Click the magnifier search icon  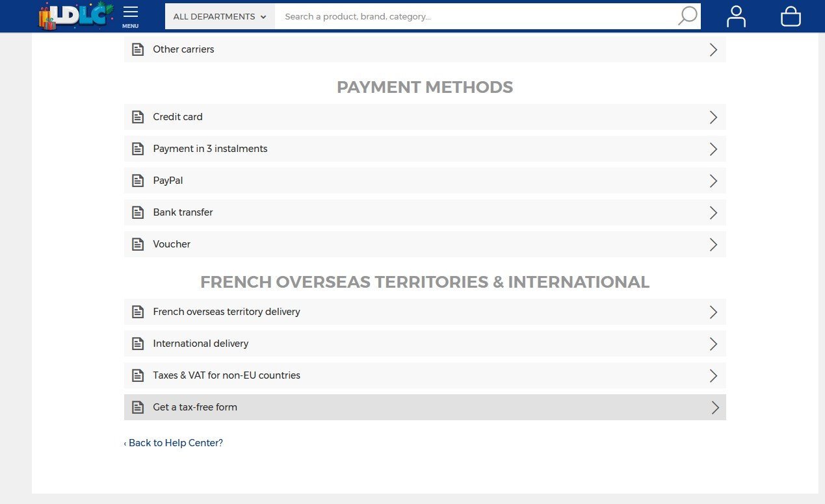[x=687, y=16]
